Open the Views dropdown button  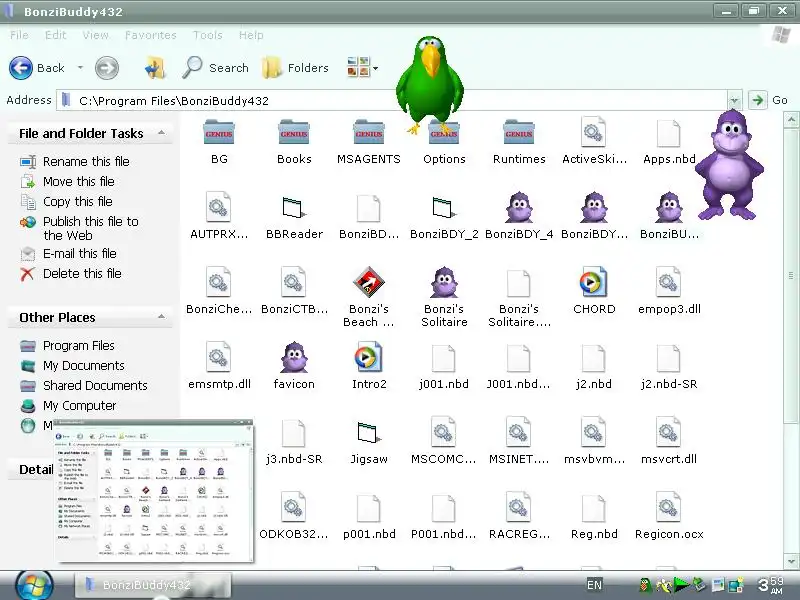coord(362,68)
